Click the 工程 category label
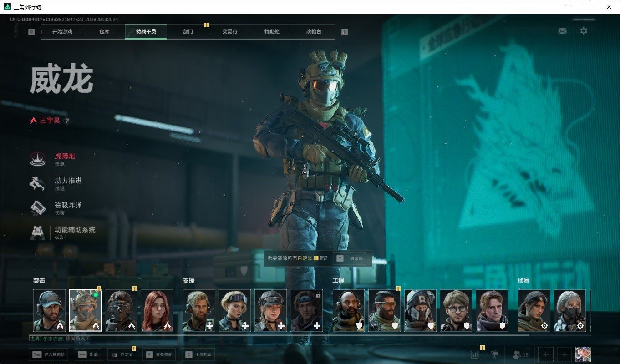 339,281
